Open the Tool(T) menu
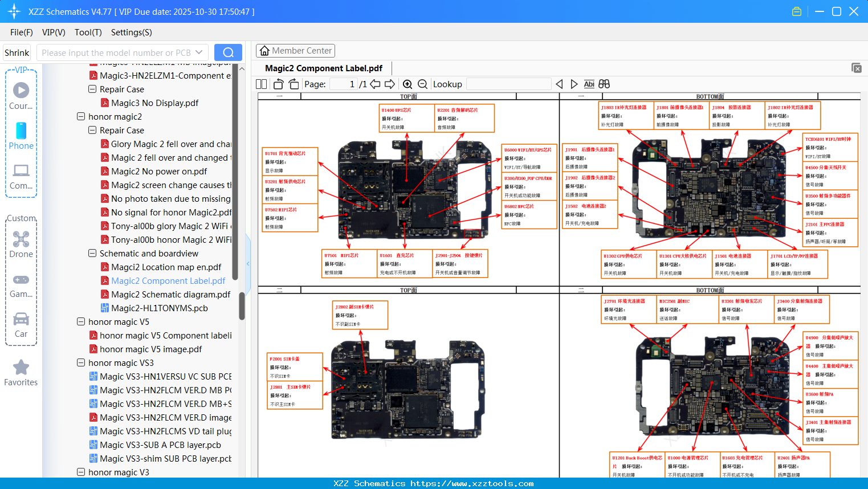This screenshot has width=868, height=489. click(x=88, y=32)
